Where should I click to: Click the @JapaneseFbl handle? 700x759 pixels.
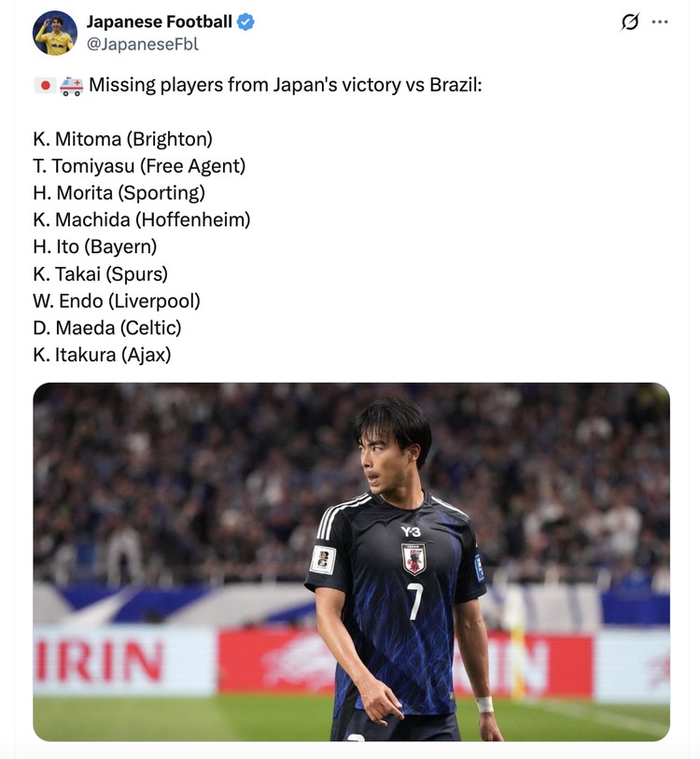coord(142,44)
